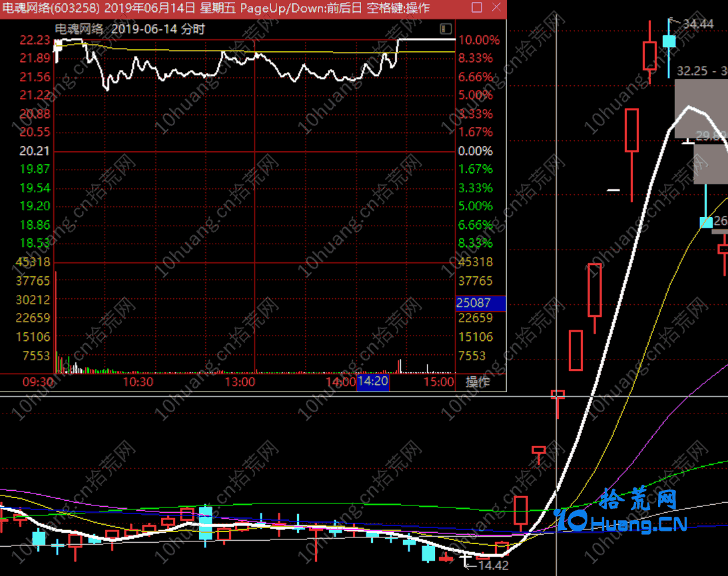Click the 20.21 previous close price label
Viewport: 728px width, 576px height.
tap(35, 151)
